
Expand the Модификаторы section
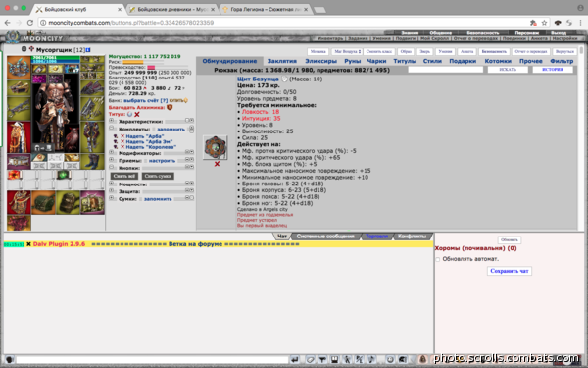[112, 153]
